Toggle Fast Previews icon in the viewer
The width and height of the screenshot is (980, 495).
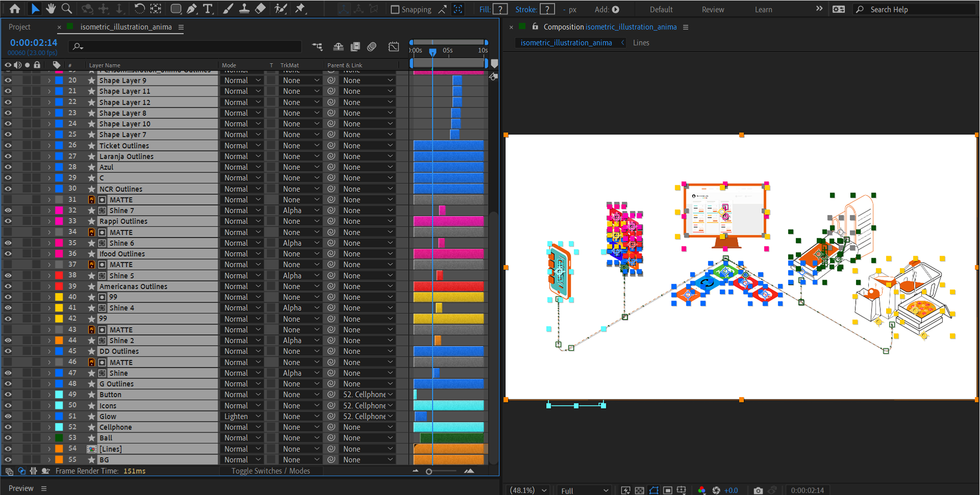click(x=625, y=490)
